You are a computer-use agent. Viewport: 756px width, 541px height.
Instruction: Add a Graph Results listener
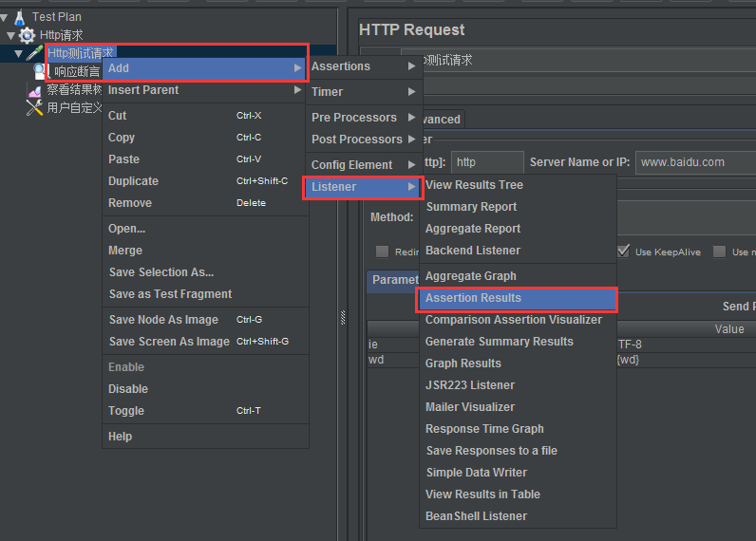pos(518,364)
